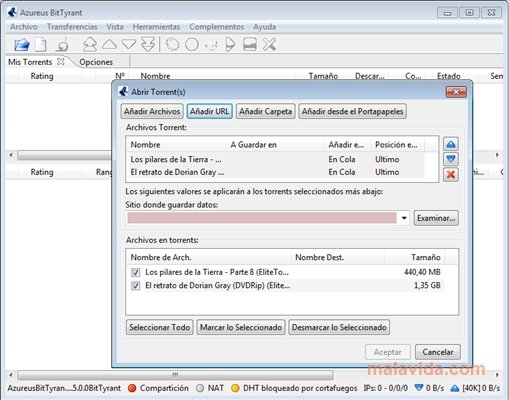The image size is (509, 400).
Task: Click the Añadir Carpeta button
Action: (x=265, y=111)
